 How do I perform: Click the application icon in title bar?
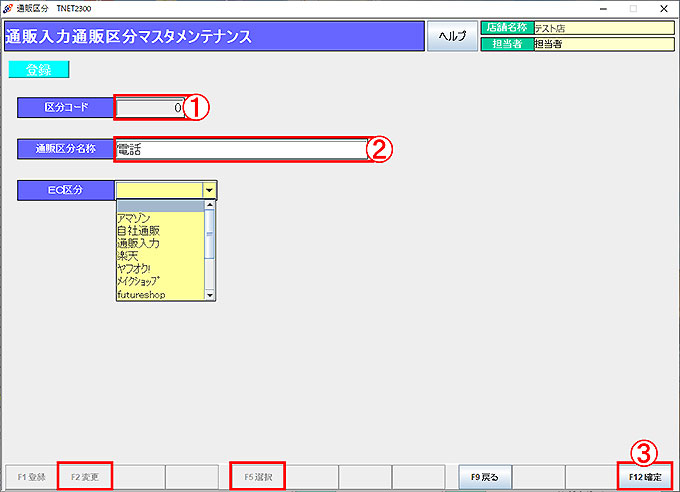(x=7, y=8)
